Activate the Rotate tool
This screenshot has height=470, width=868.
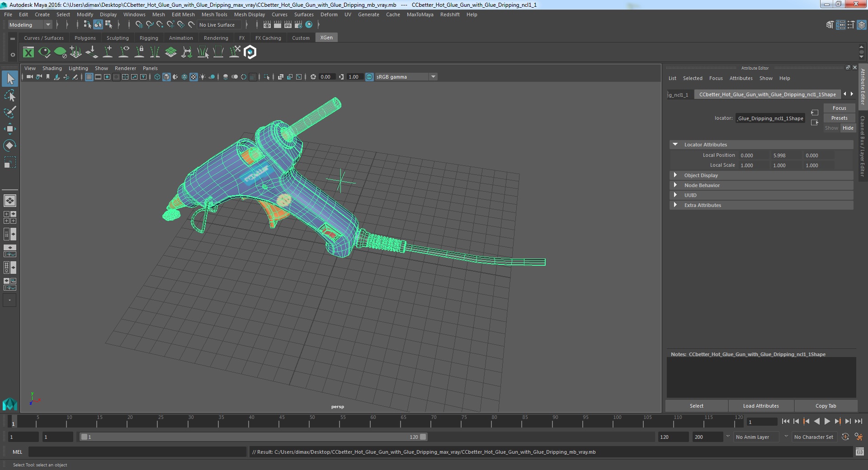point(10,145)
